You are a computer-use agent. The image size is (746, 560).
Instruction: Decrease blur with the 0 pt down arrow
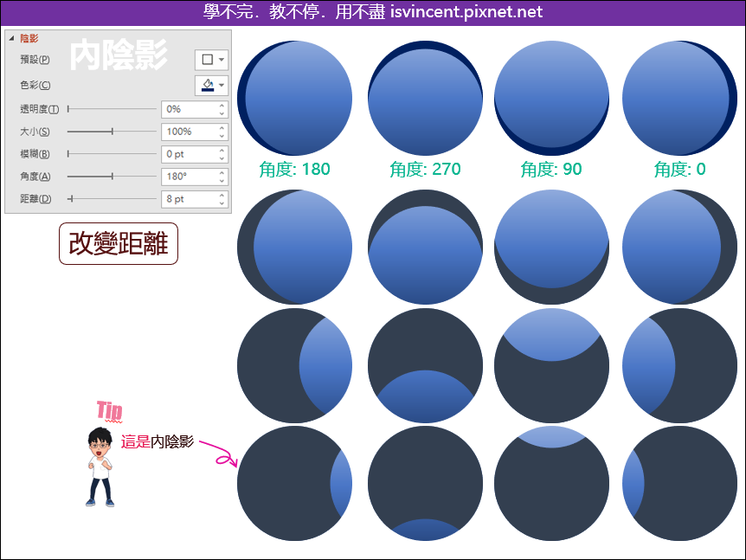tap(222, 158)
